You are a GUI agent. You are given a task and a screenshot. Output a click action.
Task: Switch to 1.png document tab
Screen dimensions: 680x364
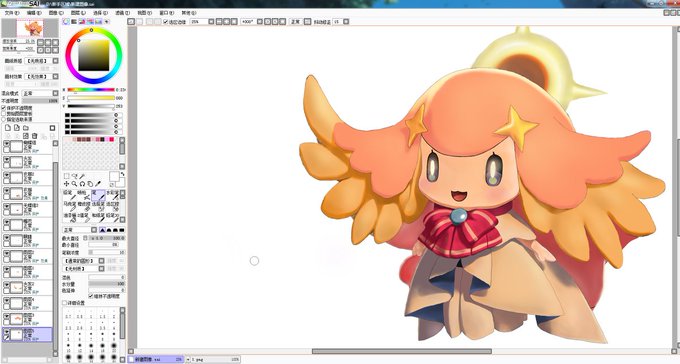pos(216,360)
